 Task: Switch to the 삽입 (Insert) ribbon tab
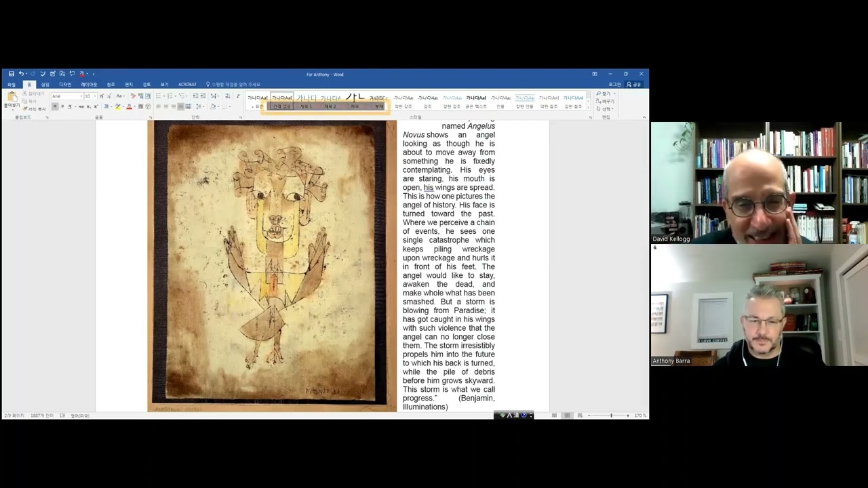pyautogui.click(x=45, y=85)
